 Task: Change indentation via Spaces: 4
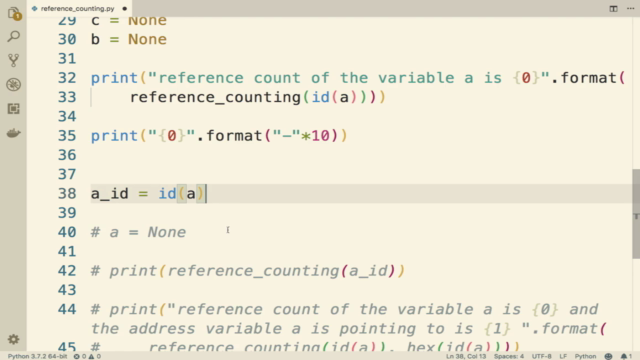click(x=509, y=356)
